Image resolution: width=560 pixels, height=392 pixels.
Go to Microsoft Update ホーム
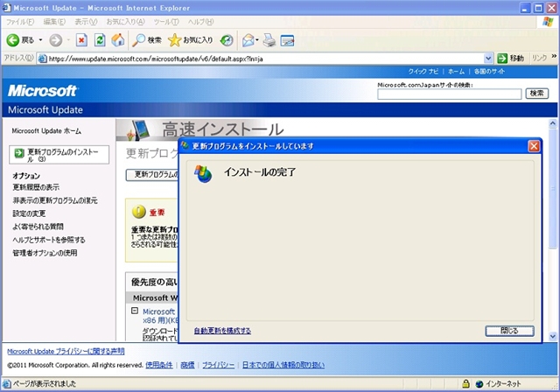pos(46,131)
